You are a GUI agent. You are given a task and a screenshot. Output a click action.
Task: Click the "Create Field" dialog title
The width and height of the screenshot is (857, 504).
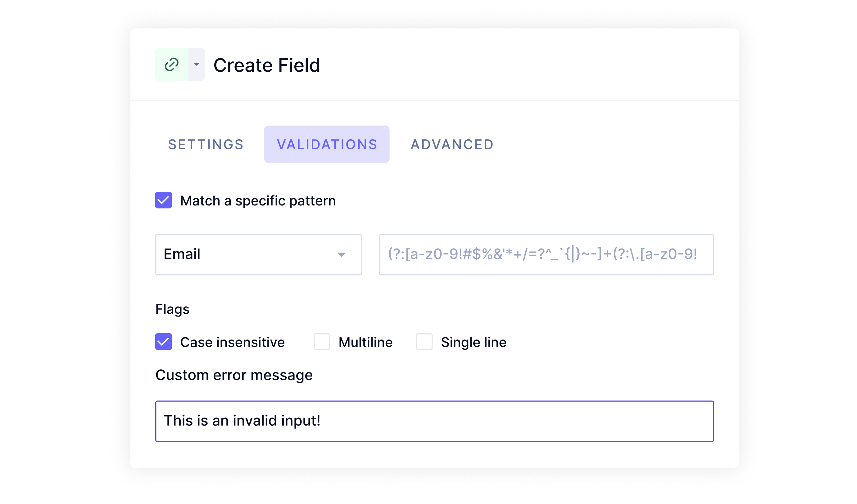click(x=267, y=65)
